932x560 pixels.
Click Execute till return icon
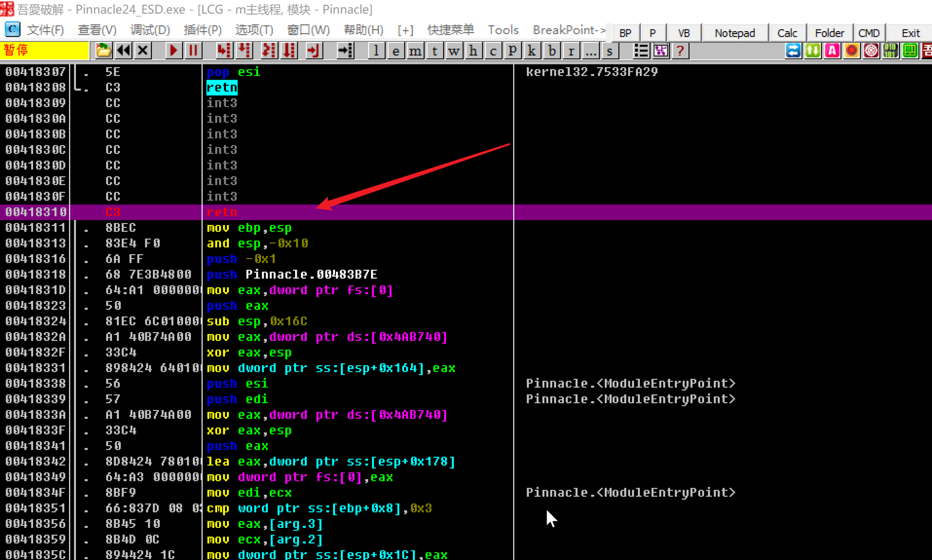pyautogui.click(x=314, y=50)
